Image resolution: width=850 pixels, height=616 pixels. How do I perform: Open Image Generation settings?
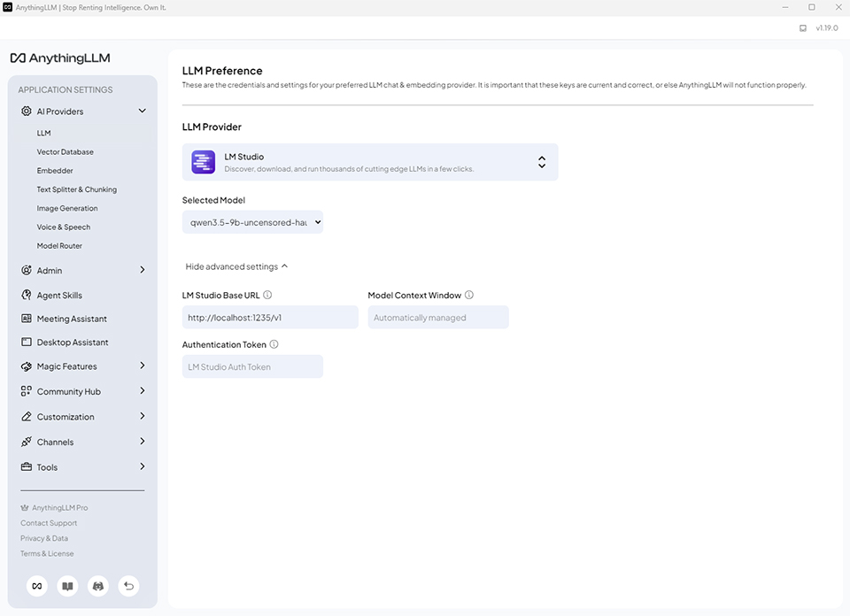point(67,208)
